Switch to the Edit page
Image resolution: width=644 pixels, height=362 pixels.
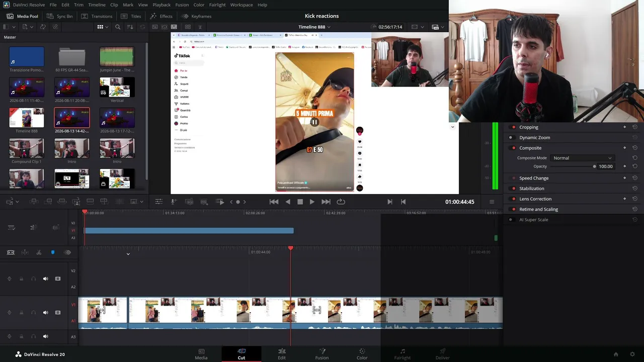click(x=282, y=354)
